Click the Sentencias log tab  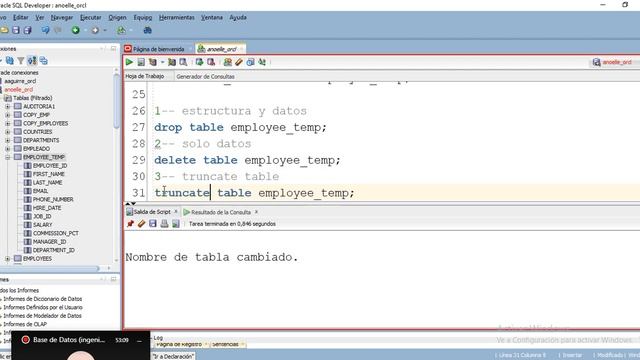(225, 344)
